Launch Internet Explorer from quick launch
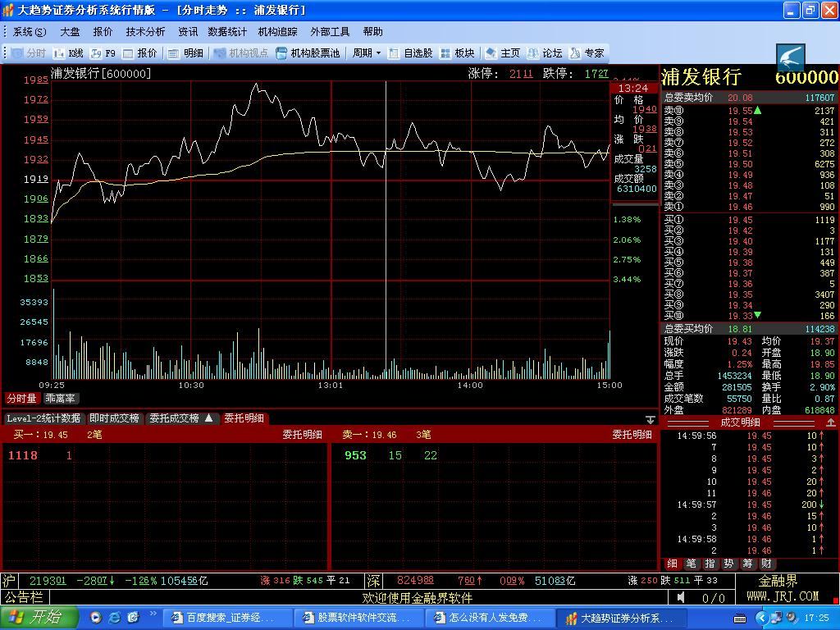 click(115, 618)
